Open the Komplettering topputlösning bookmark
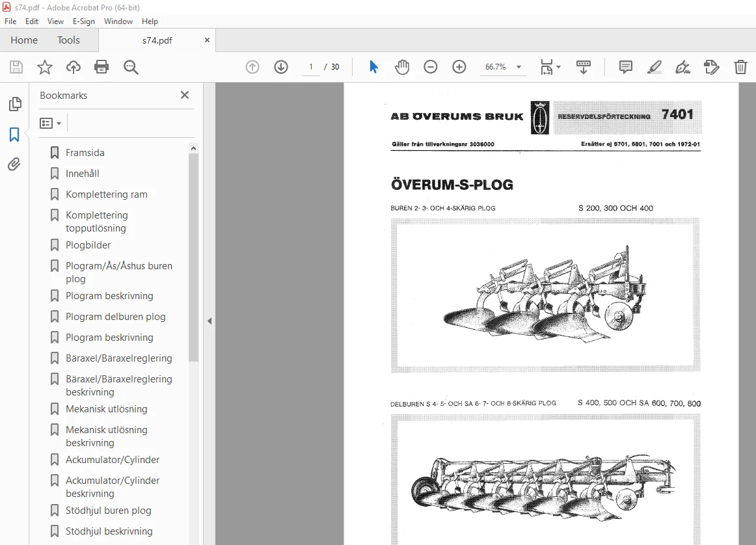Screen dimensions: 756x545 (x=96, y=222)
